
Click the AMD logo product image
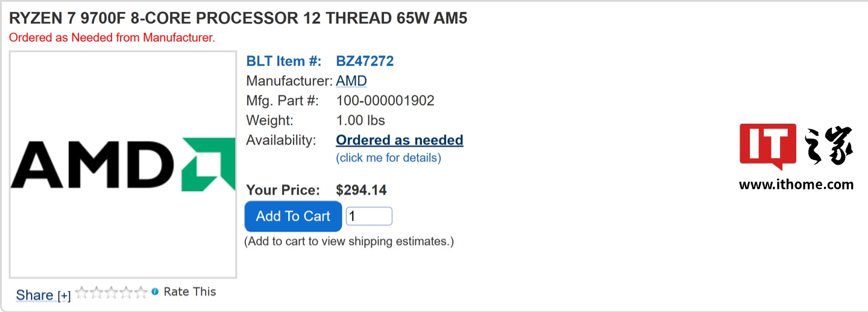point(123,165)
